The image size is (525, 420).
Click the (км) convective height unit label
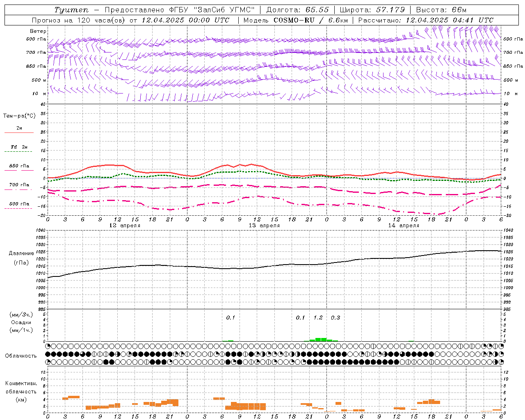(21, 399)
